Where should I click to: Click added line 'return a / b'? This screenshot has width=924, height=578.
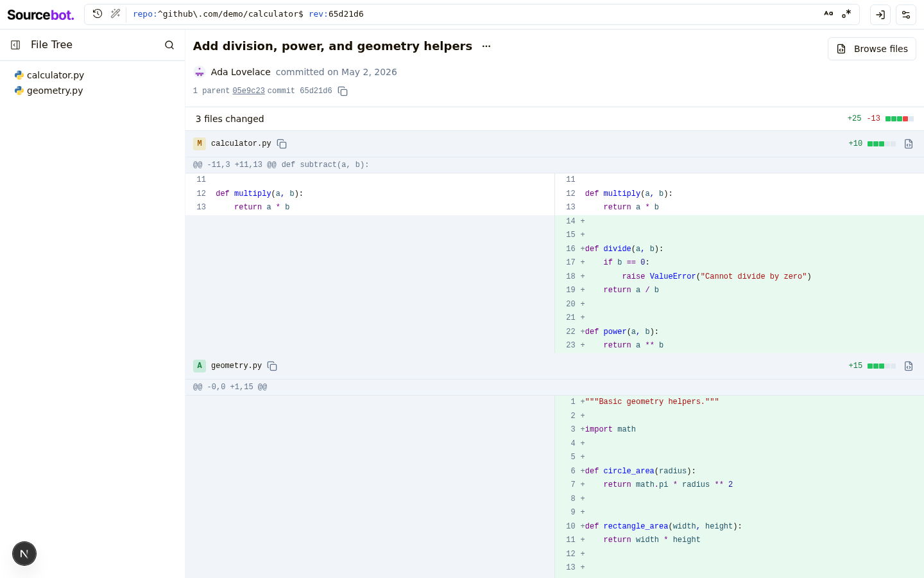(739, 290)
